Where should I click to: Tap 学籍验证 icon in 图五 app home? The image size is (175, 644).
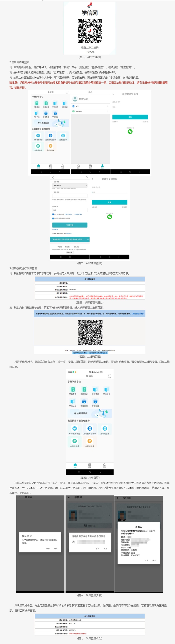pos(84,389)
